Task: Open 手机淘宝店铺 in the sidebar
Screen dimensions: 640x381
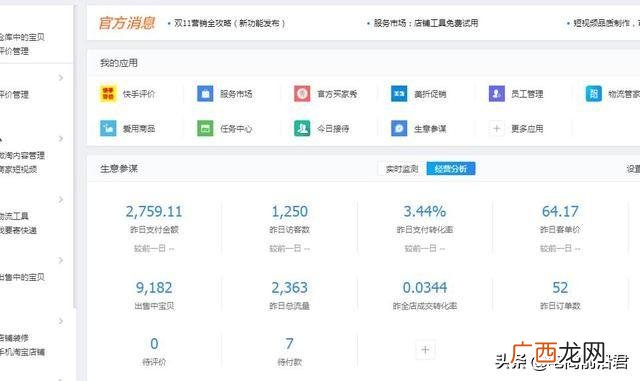Action: tap(22, 352)
